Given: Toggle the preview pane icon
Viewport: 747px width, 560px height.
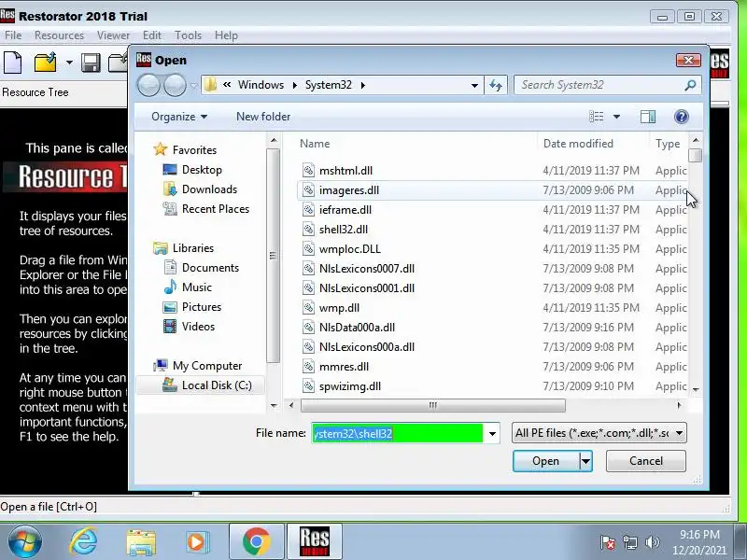Looking at the screenshot, I should tap(648, 117).
